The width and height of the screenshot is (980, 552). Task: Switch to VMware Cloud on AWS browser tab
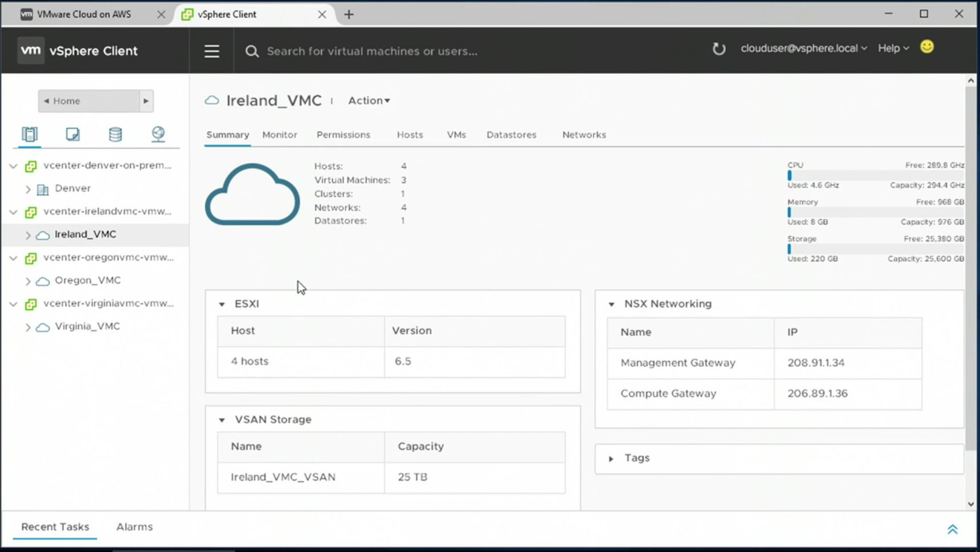coord(84,14)
